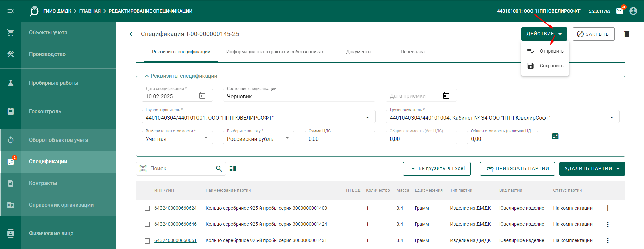Click the shopping cart icon for Объекты учета
Screen dimensions: 644x249
click(x=11, y=33)
